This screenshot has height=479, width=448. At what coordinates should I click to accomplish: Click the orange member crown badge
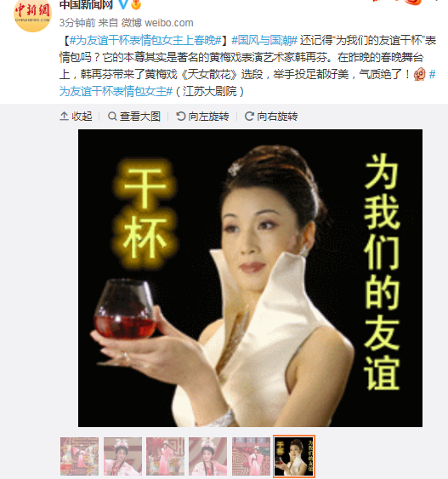point(136,4)
